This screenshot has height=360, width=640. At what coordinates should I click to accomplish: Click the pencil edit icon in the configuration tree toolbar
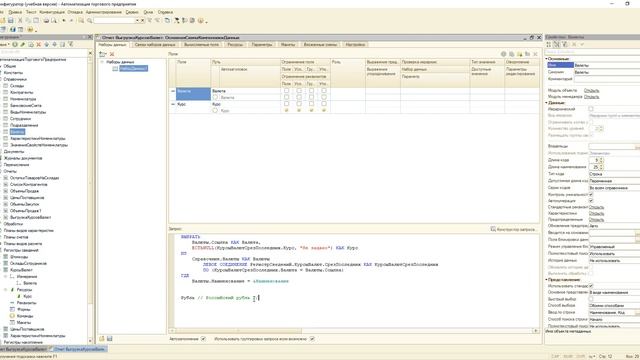[23, 44]
